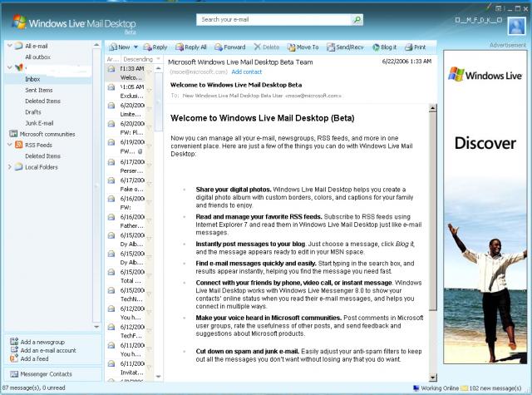
Task: Click the Windows Live Mail Desktop logo
Action: (74, 23)
